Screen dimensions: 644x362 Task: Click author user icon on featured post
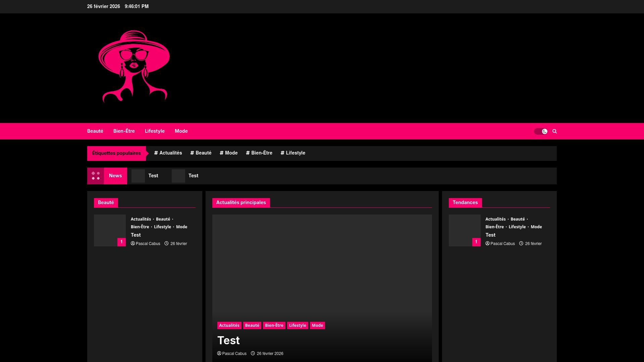pyautogui.click(x=219, y=353)
